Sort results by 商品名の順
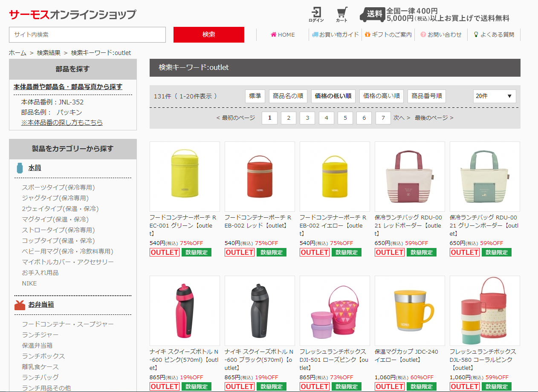This screenshot has height=392, width=538. pyautogui.click(x=288, y=96)
